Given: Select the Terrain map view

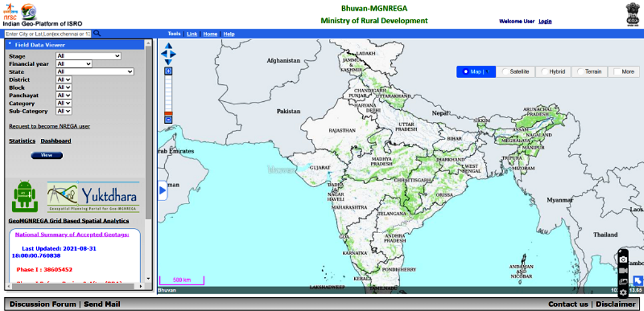Looking at the screenshot, I should [x=589, y=72].
